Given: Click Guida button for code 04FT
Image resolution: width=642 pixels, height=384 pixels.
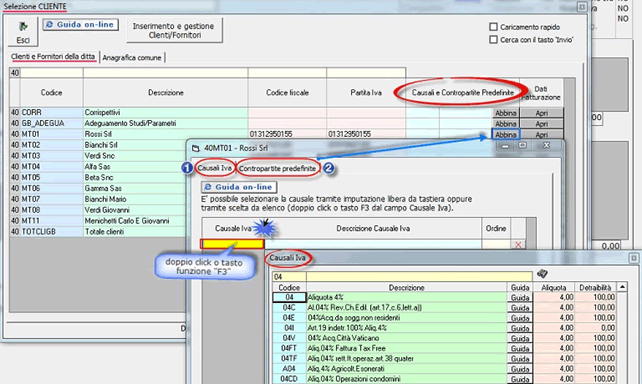Looking at the screenshot, I should (520, 349).
